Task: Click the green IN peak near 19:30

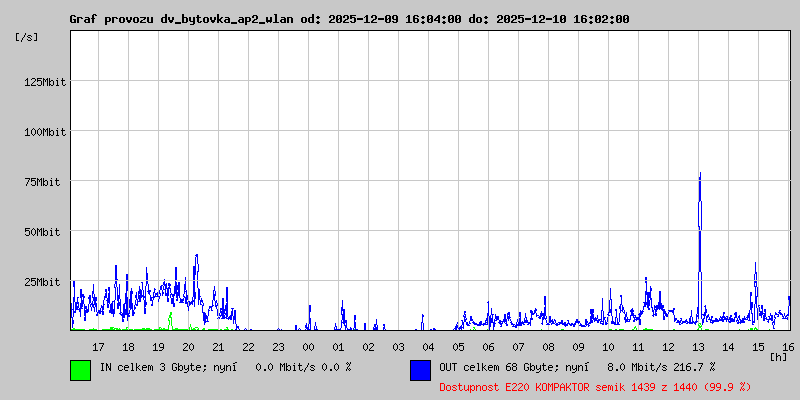Action: (x=170, y=320)
